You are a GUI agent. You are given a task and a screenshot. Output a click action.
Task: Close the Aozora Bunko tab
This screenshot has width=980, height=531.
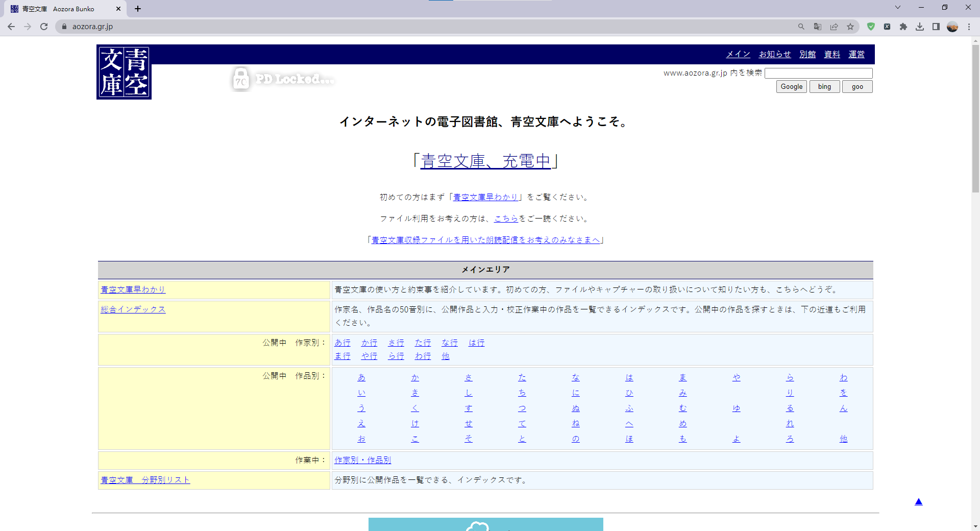[x=118, y=9]
